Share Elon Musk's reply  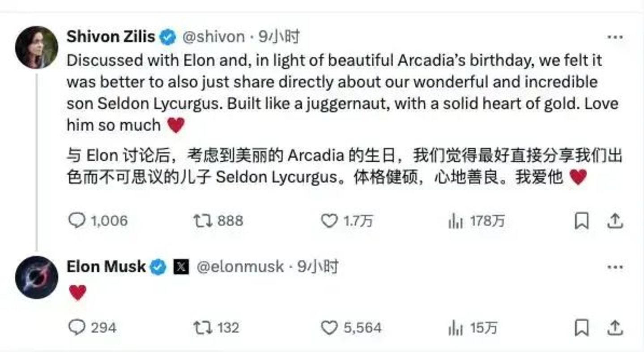pyautogui.click(x=615, y=328)
